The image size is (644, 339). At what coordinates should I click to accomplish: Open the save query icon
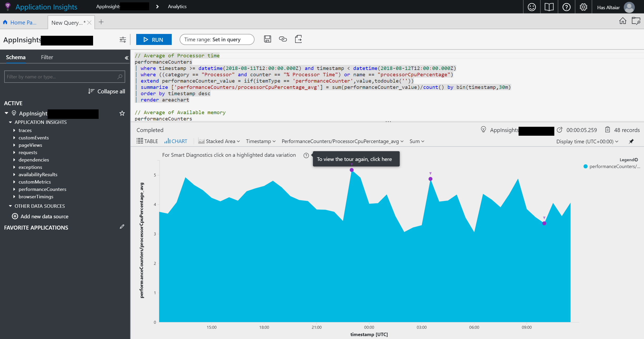click(x=267, y=39)
